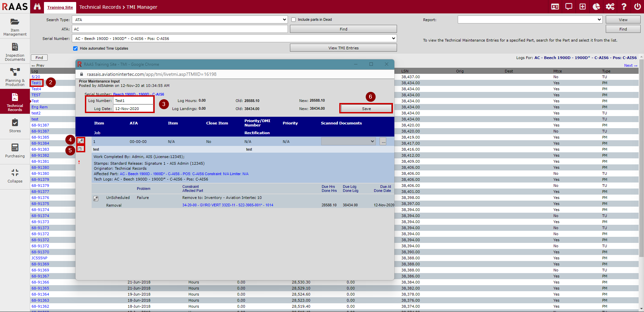Open the pie chart reports icon

click(596, 7)
